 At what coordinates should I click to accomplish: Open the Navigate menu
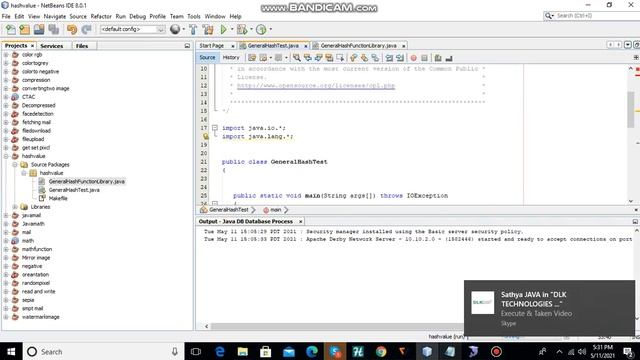[x=55, y=16]
